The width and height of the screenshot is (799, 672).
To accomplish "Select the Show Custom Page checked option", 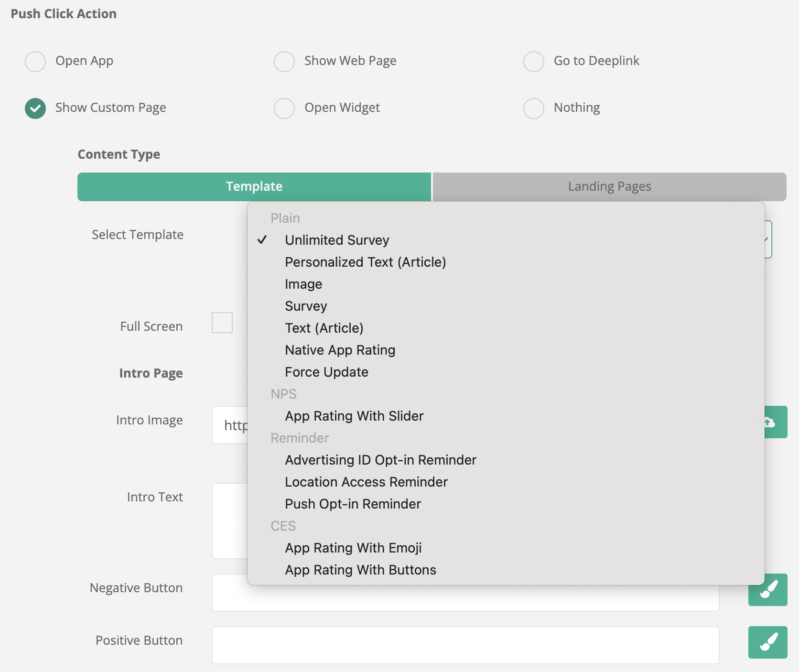I will coord(35,108).
